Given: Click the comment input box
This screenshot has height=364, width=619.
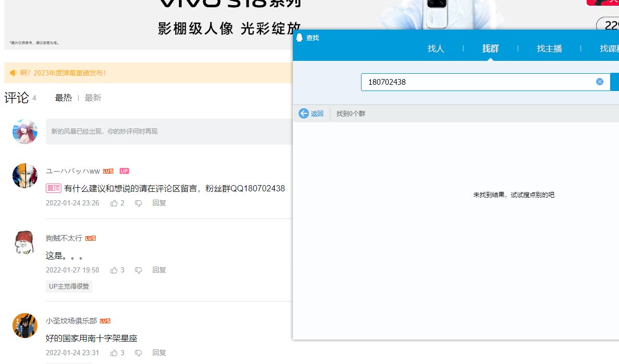Looking at the screenshot, I should [169, 132].
